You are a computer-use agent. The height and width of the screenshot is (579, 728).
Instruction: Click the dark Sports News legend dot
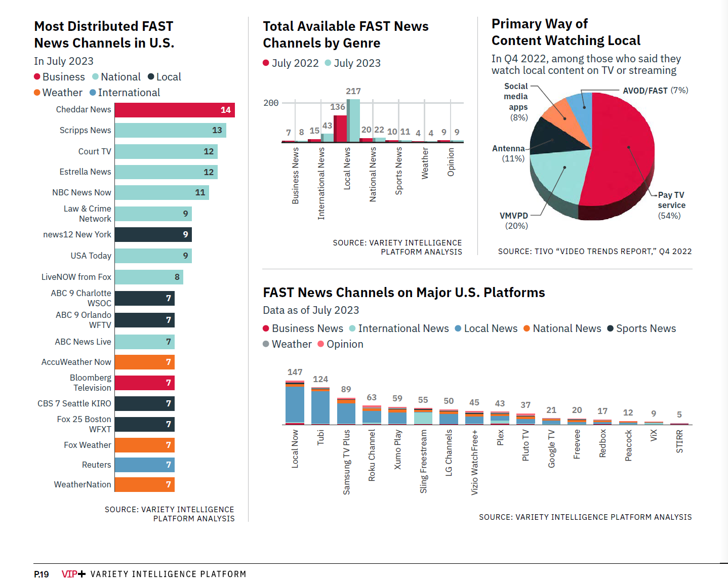(611, 328)
